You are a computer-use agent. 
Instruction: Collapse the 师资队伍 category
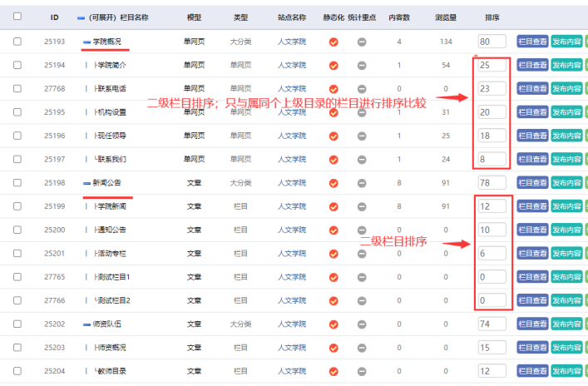[x=86, y=324]
